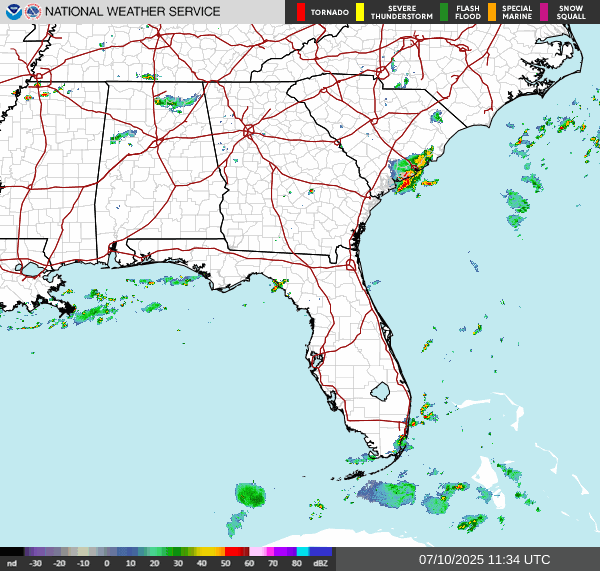
Task: Click the red Tornado legend swatch
Action: pos(301,12)
